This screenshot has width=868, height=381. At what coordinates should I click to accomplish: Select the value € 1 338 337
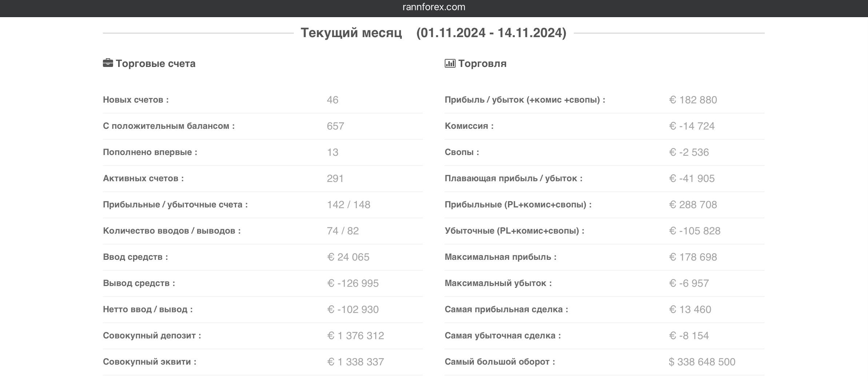pyautogui.click(x=355, y=362)
